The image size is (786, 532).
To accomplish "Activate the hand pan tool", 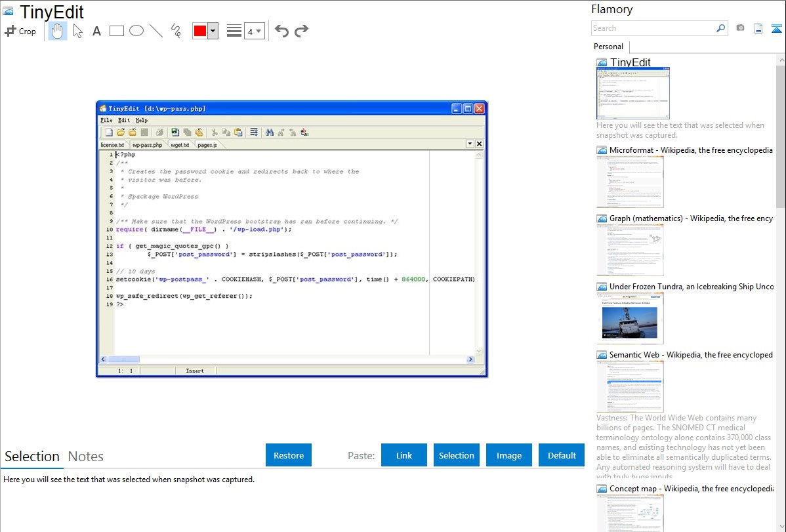I will tap(58, 31).
